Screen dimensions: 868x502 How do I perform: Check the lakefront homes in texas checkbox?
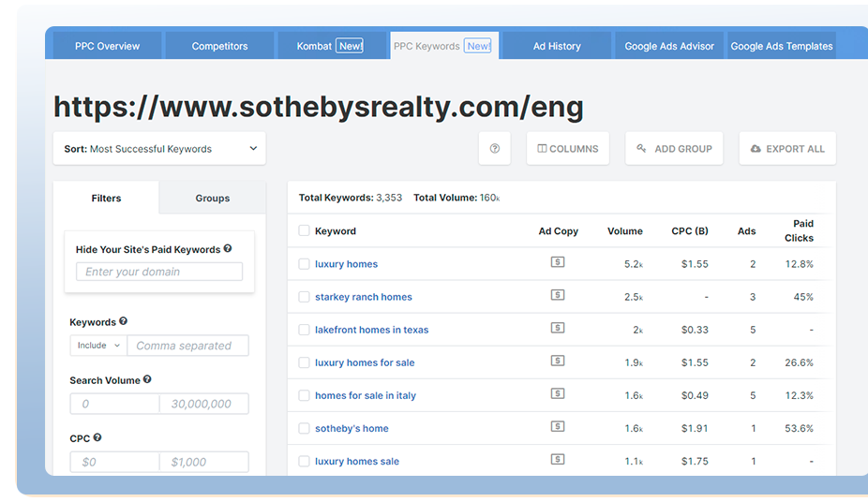pos(304,330)
